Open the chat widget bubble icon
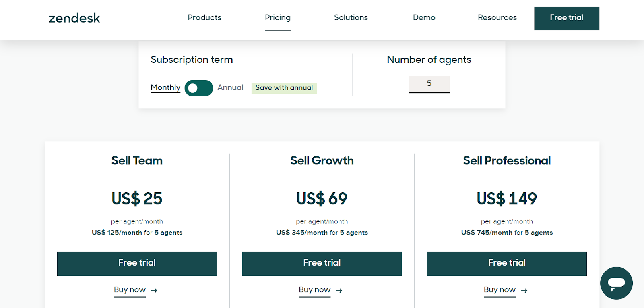The height and width of the screenshot is (308, 644). [616, 283]
